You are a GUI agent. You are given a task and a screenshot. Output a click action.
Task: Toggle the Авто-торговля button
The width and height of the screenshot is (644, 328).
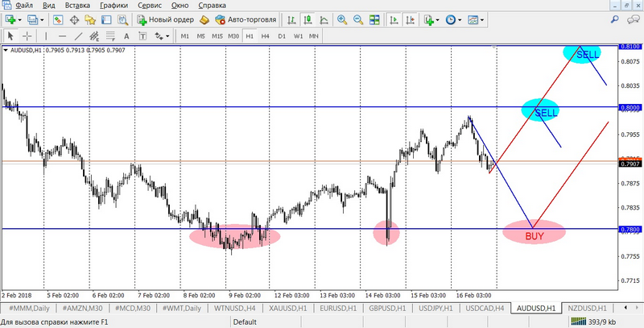(246, 19)
